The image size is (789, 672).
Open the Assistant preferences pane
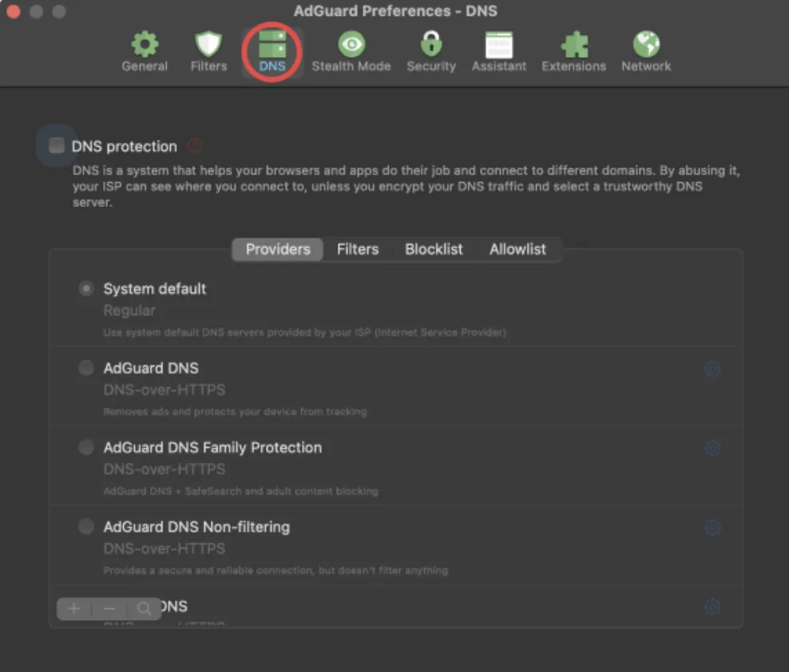[498, 49]
